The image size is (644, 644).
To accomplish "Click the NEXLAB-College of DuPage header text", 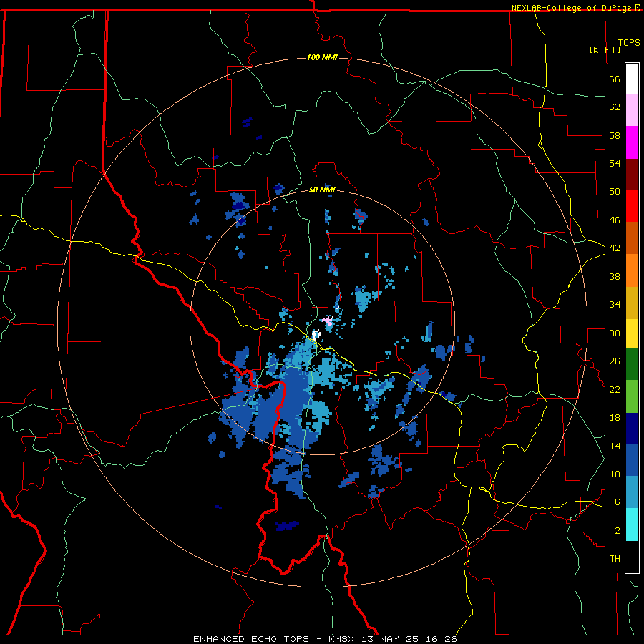I will (571, 8).
